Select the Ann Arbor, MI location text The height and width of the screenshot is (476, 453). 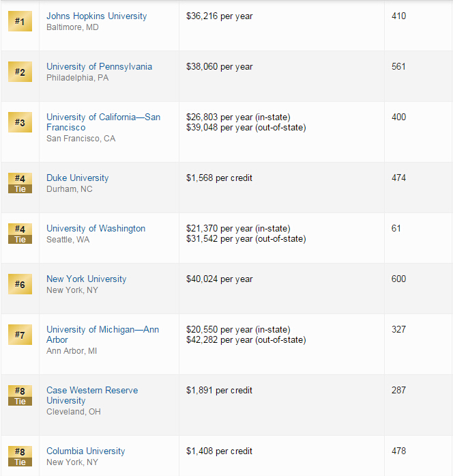[x=72, y=351]
